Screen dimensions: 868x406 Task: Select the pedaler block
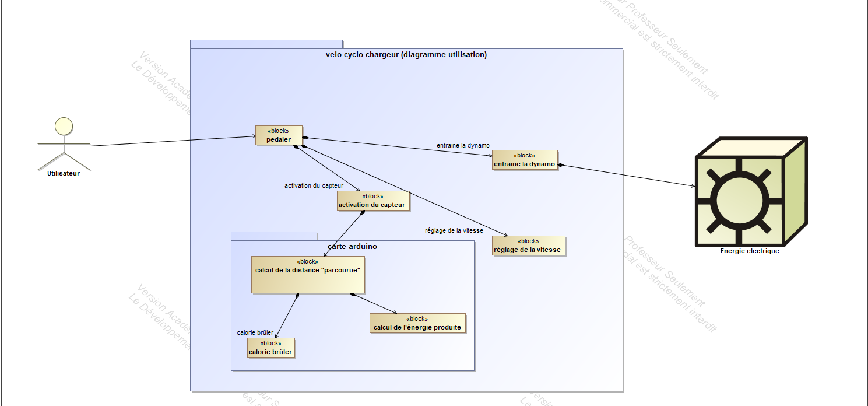coord(279,135)
